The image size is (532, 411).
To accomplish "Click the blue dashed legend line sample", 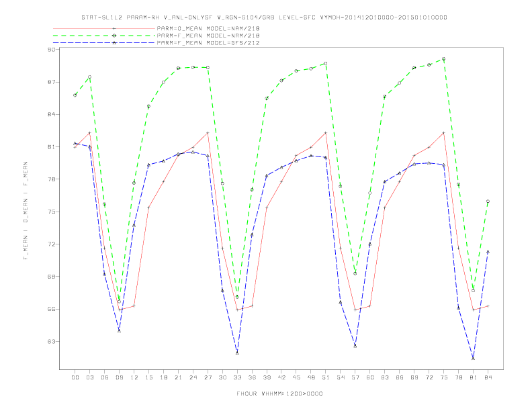I will pyautogui.click(x=104, y=43).
